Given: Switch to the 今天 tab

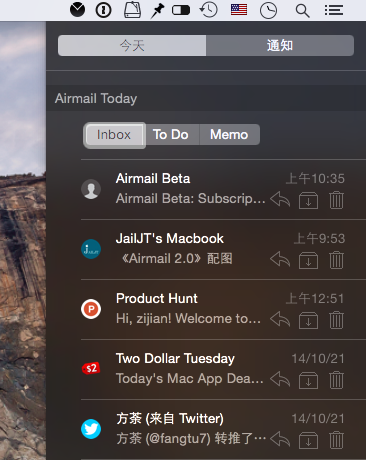Looking at the screenshot, I should click(132, 45).
